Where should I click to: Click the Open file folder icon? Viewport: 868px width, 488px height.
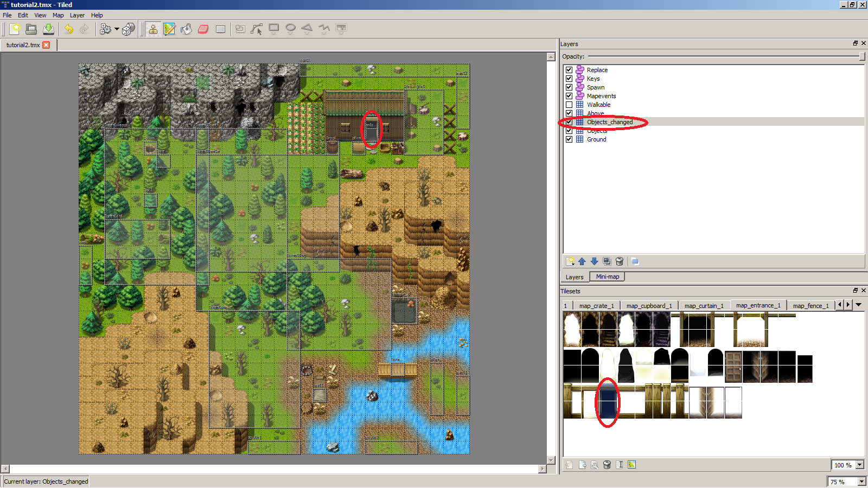pos(31,29)
